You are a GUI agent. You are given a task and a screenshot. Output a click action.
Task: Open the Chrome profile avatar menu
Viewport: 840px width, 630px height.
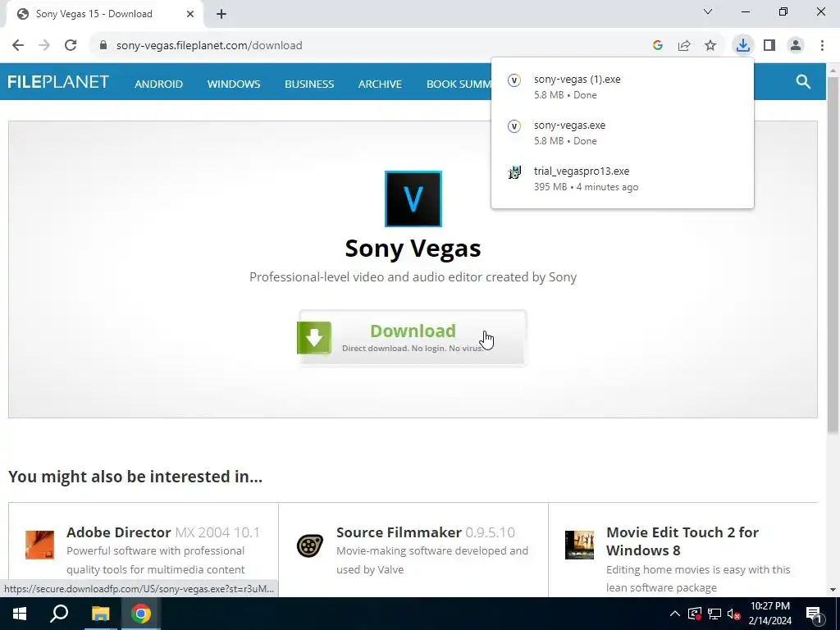796,46
